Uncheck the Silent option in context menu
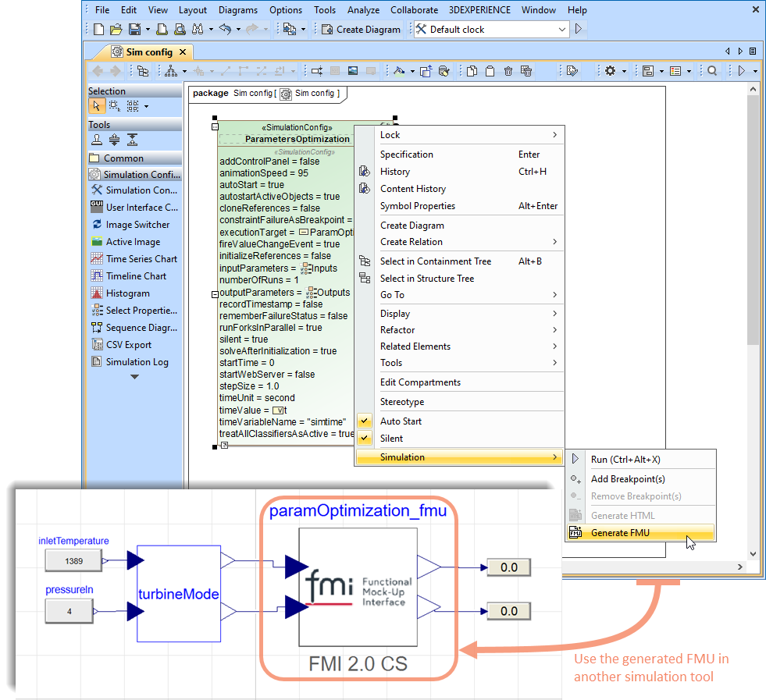766x700 pixels. [391, 439]
